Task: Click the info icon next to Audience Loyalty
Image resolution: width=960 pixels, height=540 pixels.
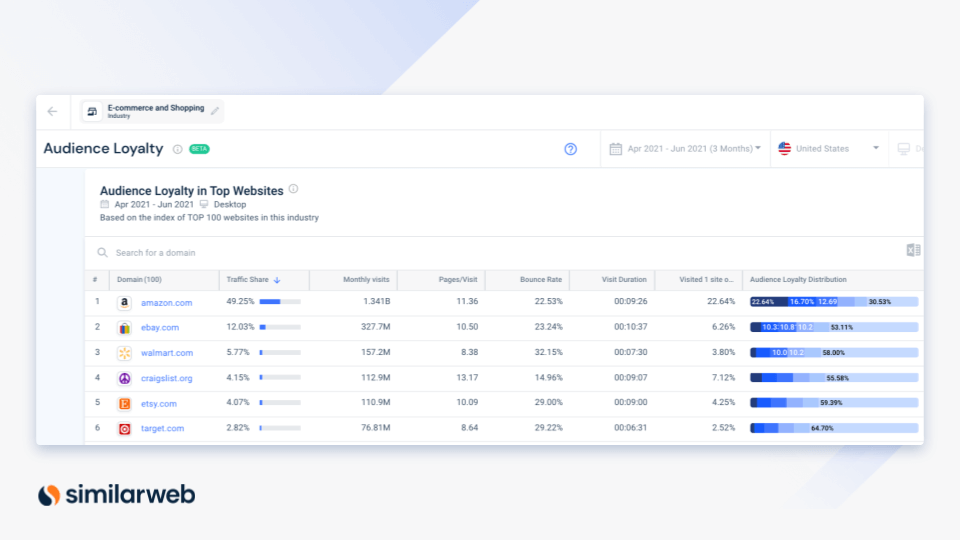Action: 177,149
